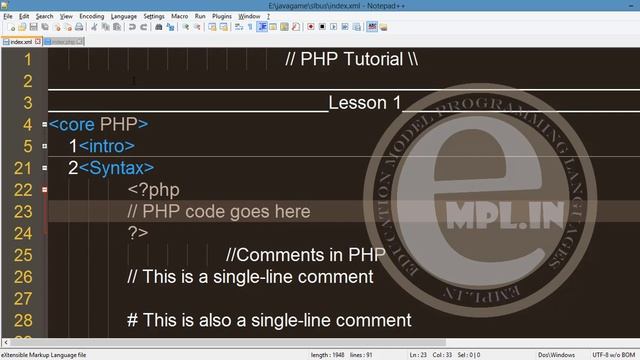This screenshot has width=640, height=360.
Task: Open Replace using the Replace toolbar icon
Action: tap(170, 27)
